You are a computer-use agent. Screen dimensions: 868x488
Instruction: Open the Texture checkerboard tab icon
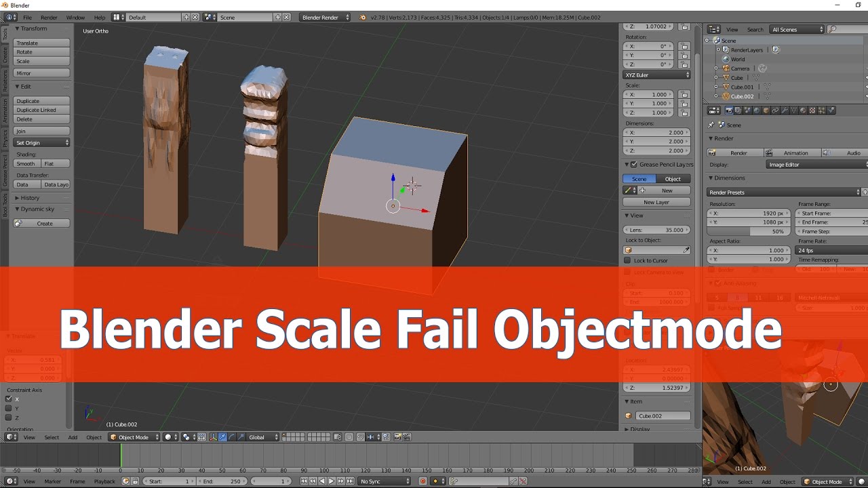click(x=812, y=110)
